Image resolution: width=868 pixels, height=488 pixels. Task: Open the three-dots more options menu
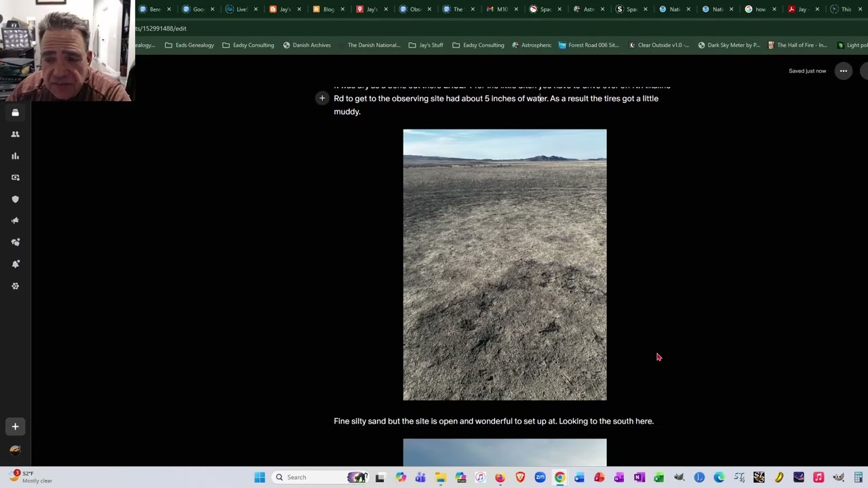tap(844, 70)
